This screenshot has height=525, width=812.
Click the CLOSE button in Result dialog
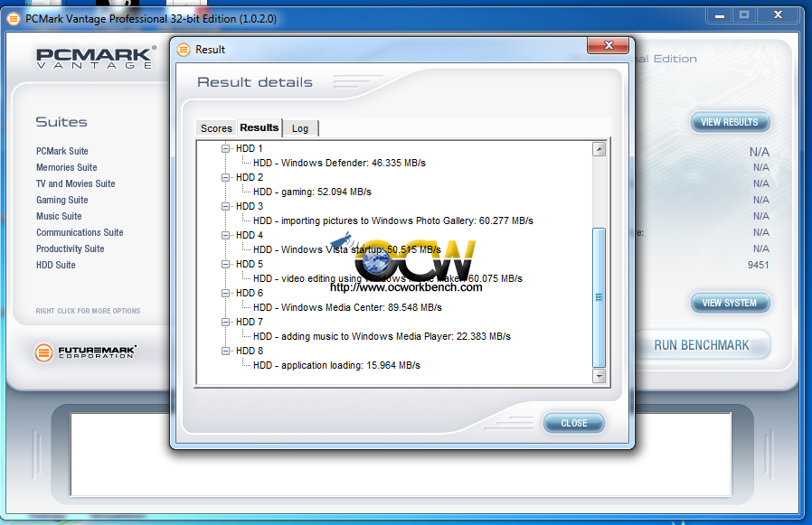574,423
